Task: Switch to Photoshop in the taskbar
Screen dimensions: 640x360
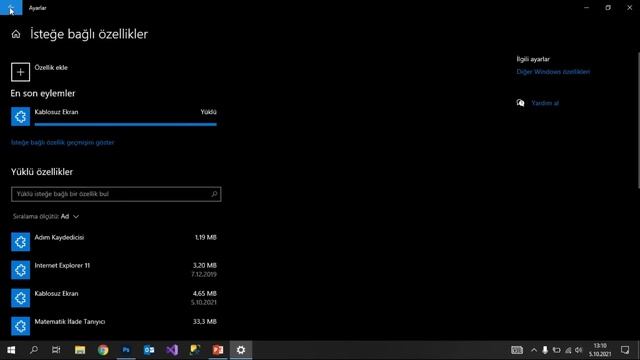Action: 126,350
